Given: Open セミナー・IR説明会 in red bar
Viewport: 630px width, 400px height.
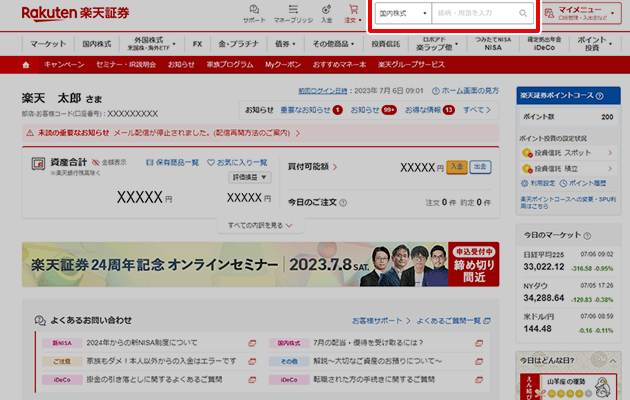Looking at the screenshot, I should [x=126, y=65].
